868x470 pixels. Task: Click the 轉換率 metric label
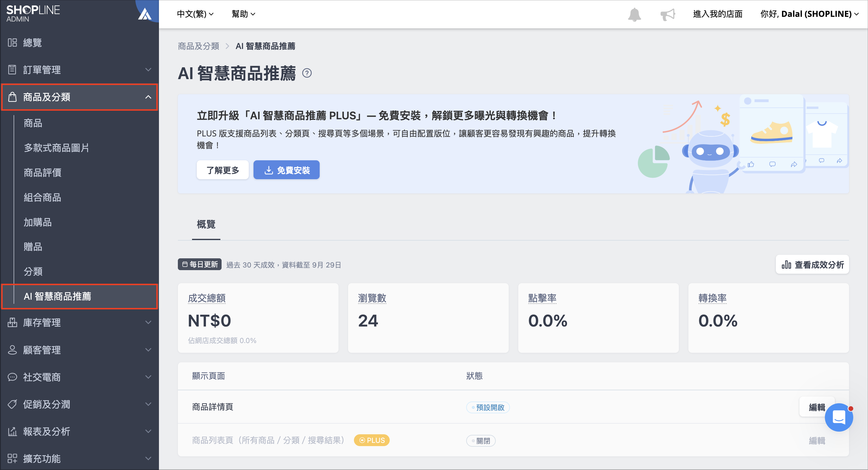coord(712,298)
